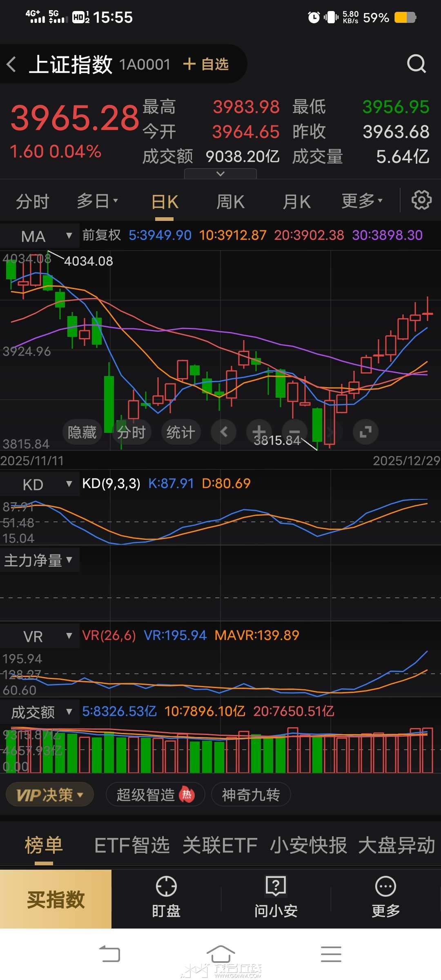Screen dimensions: 441x980
Task: Toggle 统计 statistics mode
Action: pyautogui.click(x=180, y=432)
